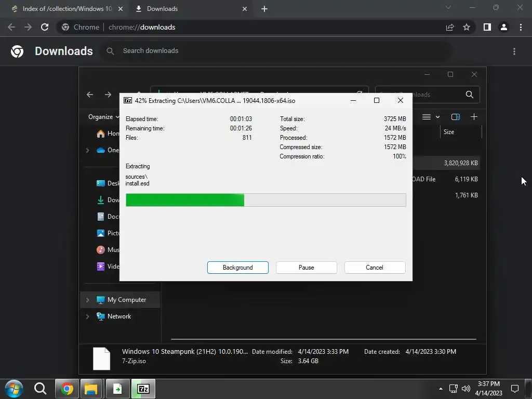This screenshot has height=399, width=532.
Task: Expand My Computer tree node
Action: [x=87, y=300]
